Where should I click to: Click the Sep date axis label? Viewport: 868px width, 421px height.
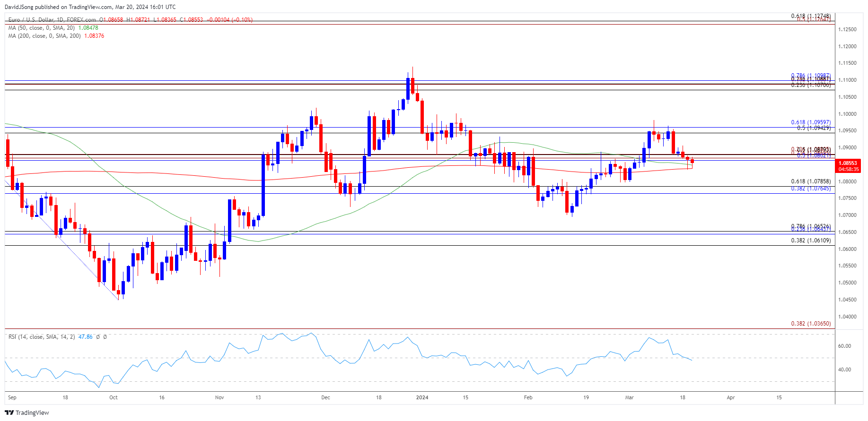pos(12,397)
